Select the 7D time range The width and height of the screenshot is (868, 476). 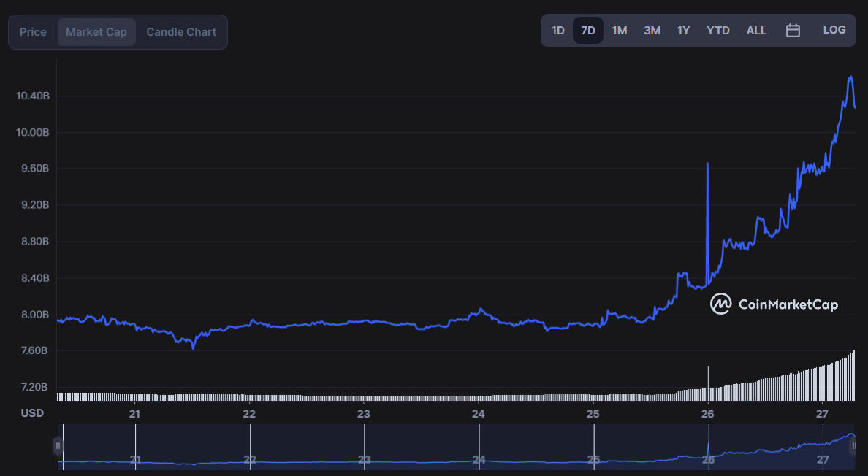coord(588,31)
